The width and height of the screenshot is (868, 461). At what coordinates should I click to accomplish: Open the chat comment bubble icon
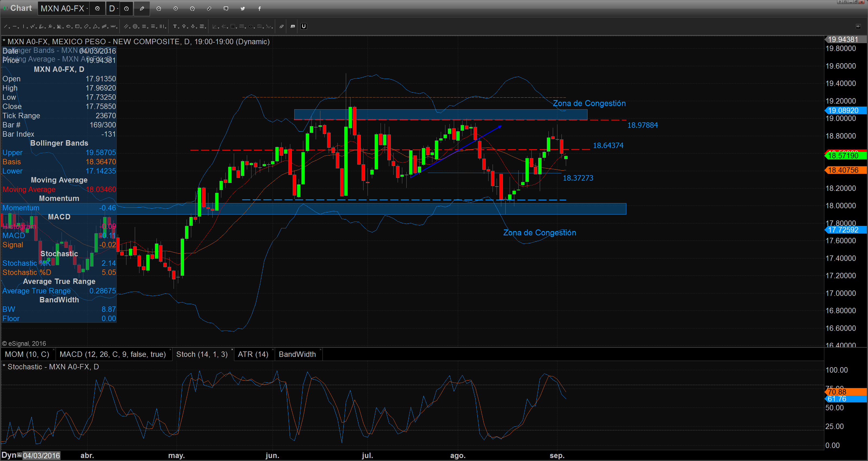[x=226, y=9]
